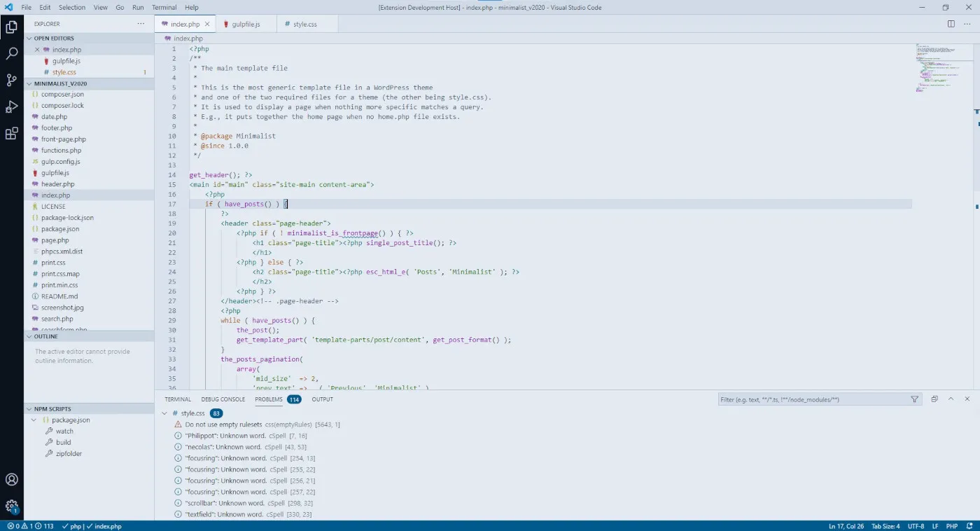980x531 pixels.
Task: Collapse package.json in NPM Scripts
Action: 35,420
